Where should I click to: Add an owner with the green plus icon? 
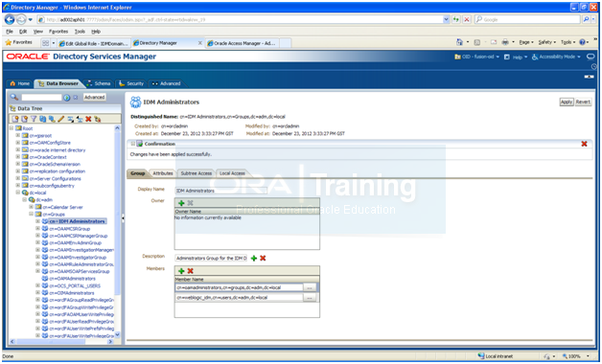(181, 203)
